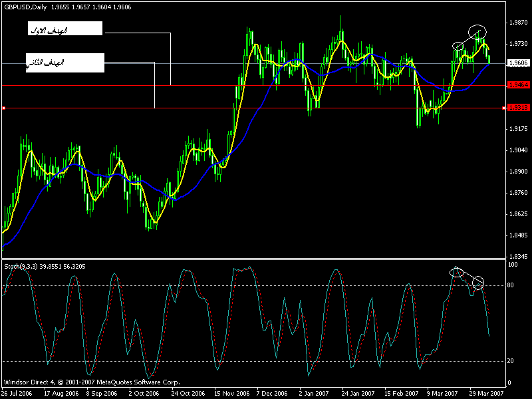Grab right-end handle of lower red line
Screen dimensions: 532x399
point(505,108)
